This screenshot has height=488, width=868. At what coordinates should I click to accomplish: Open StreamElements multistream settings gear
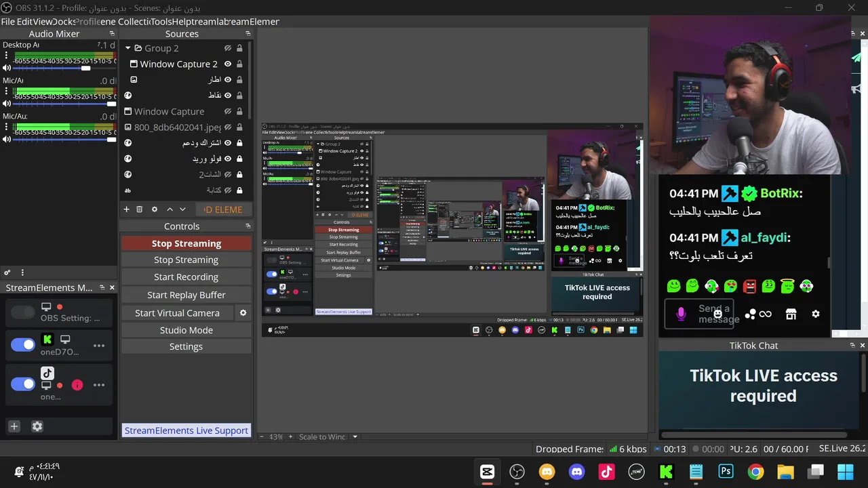tap(37, 426)
